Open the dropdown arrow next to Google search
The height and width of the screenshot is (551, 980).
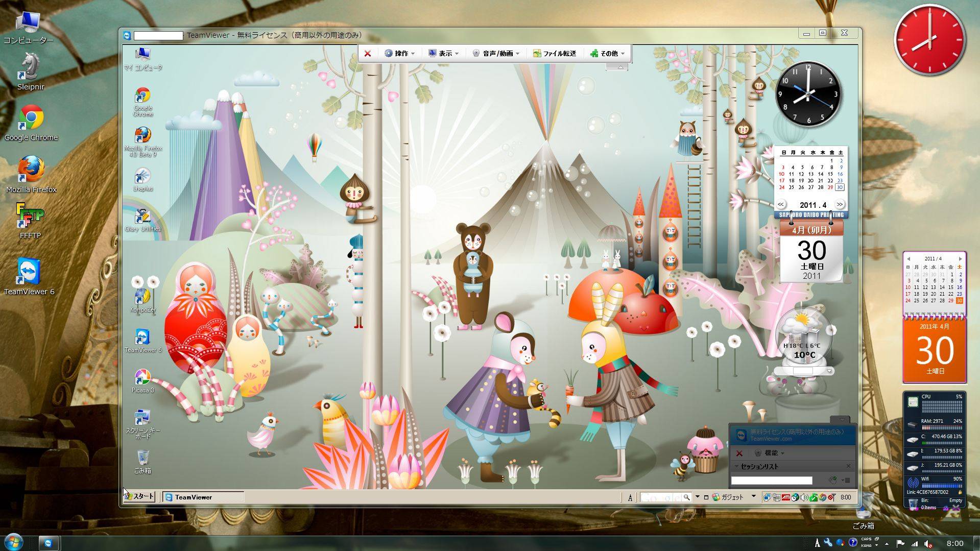click(697, 497)
